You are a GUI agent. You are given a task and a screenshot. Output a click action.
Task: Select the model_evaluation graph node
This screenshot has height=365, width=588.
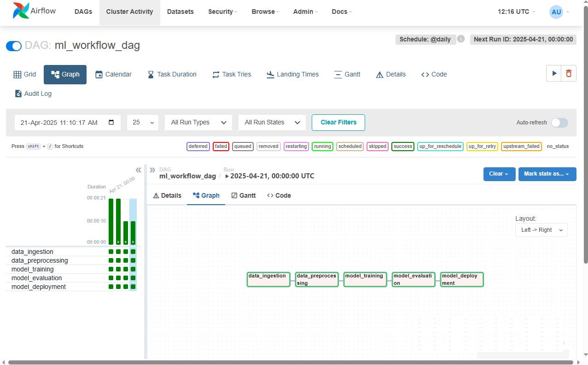(413, 279)
